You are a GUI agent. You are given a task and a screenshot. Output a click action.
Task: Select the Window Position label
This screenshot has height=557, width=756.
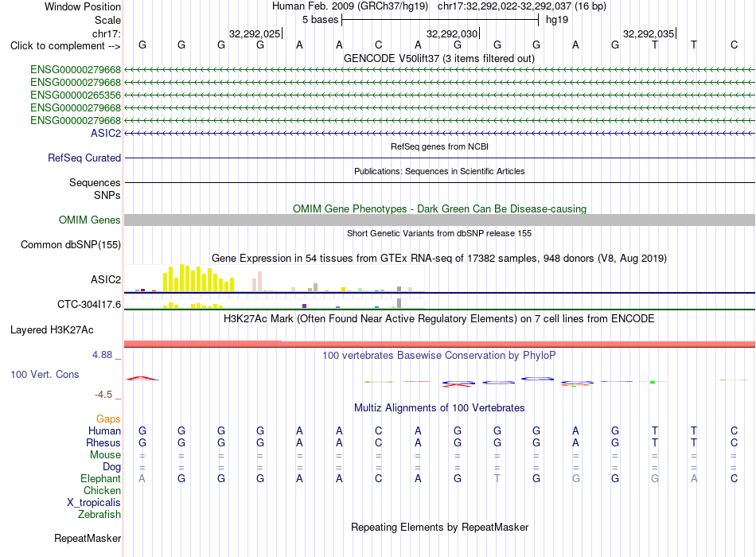(x=83, y=6)
